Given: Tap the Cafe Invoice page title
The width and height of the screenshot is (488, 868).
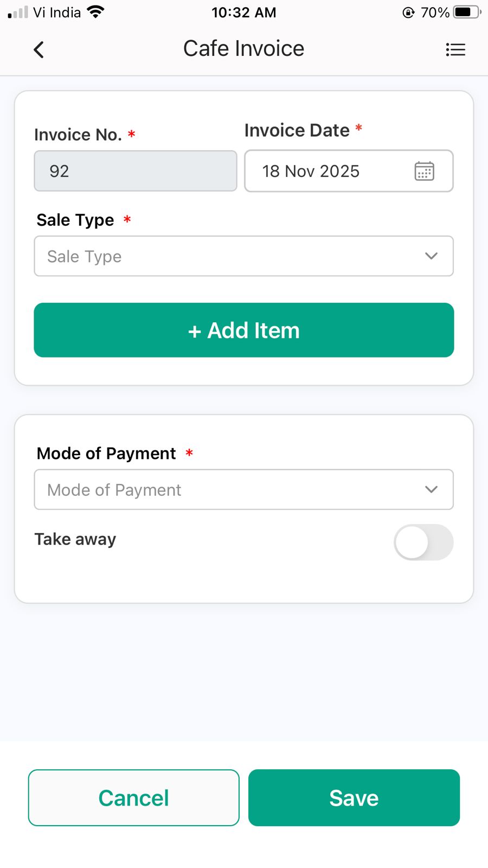Looking at the screenshot, I should tap(243, 49).
